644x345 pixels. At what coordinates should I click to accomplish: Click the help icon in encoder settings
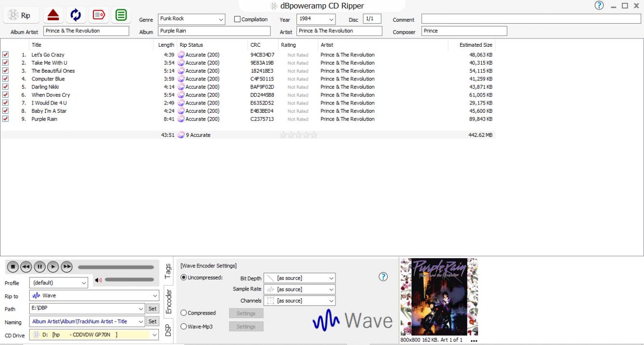pos(383,277)
